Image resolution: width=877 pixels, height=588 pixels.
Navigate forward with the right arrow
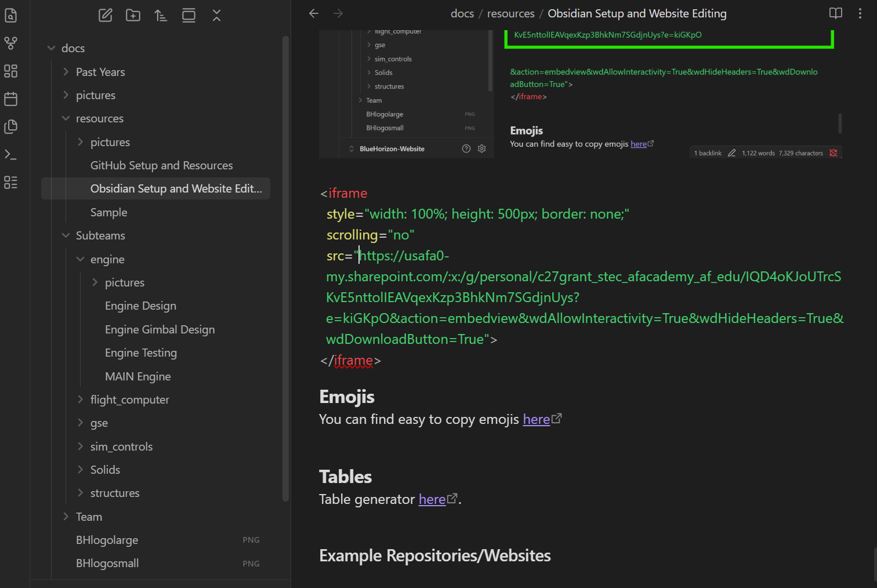pyautogui.click(x=338, y=13)
